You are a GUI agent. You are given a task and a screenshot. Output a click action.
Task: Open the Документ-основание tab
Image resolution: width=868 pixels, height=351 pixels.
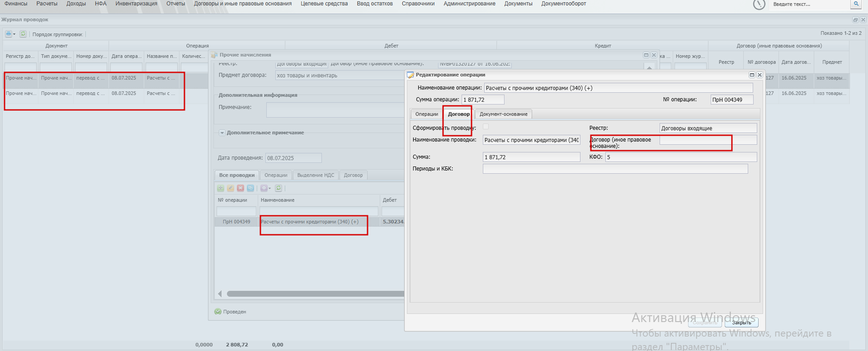pyautogui.click(x=504, y=114)
